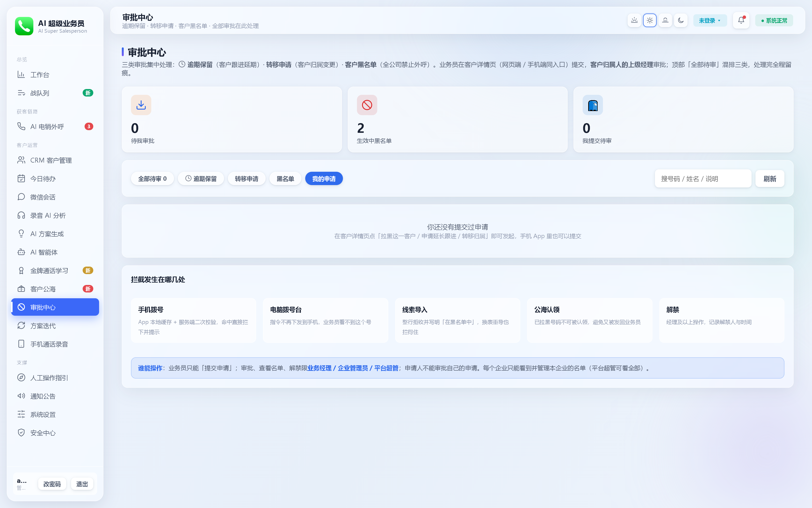The height and width of the screenshot is (508, 812).
Task: Select the 全部待审 0 tab
Action: (x=152, y=179)
